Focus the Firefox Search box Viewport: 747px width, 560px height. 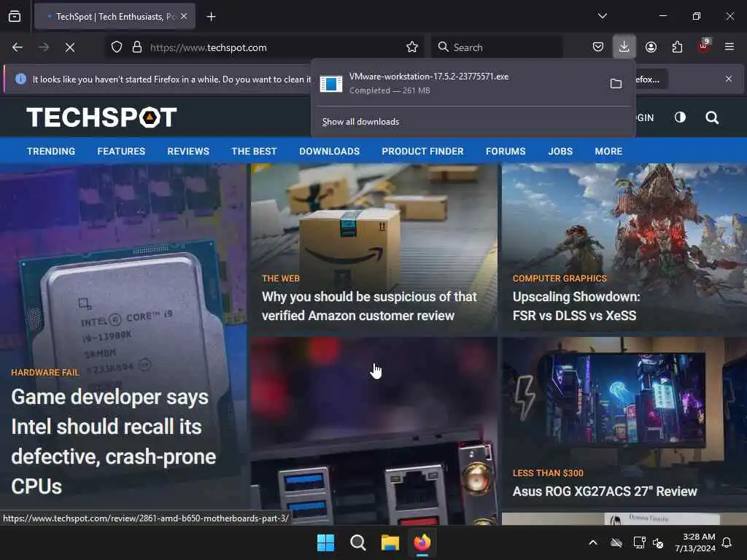(498, 47)
